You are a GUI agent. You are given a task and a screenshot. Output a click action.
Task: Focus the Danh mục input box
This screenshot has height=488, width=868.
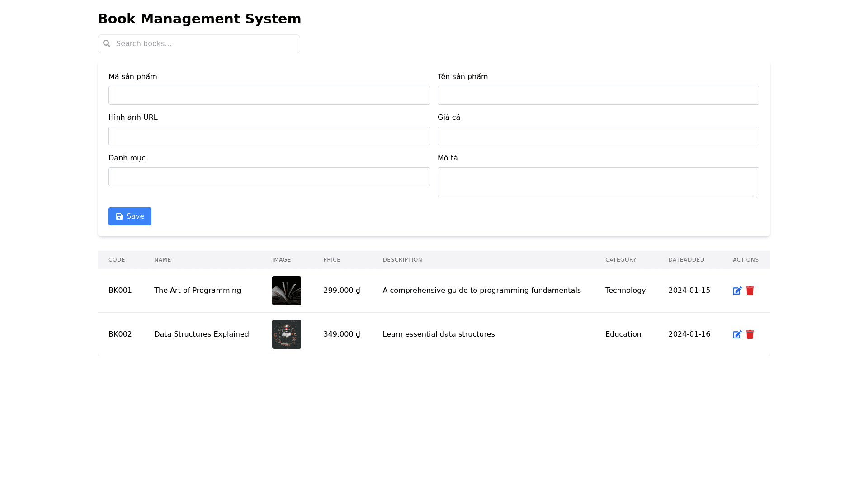click(269, 177)
